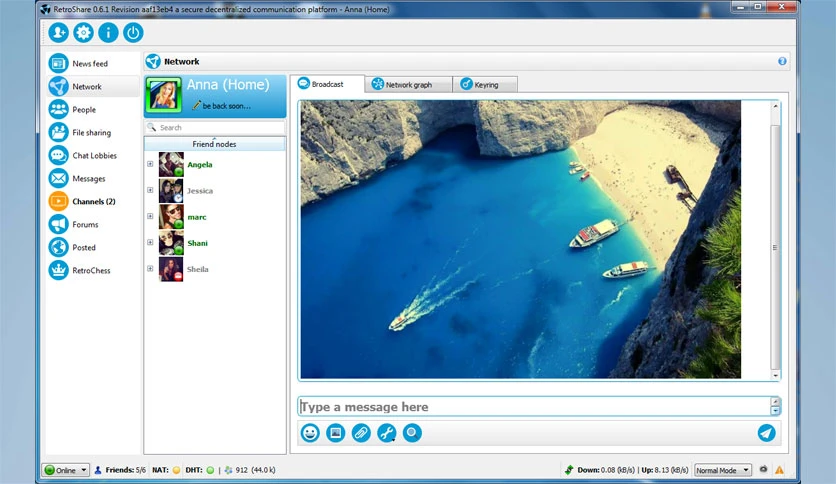The width and height of the screenshot is (836, 484).
Task: Open the About info icon
Action: [108, 33]
